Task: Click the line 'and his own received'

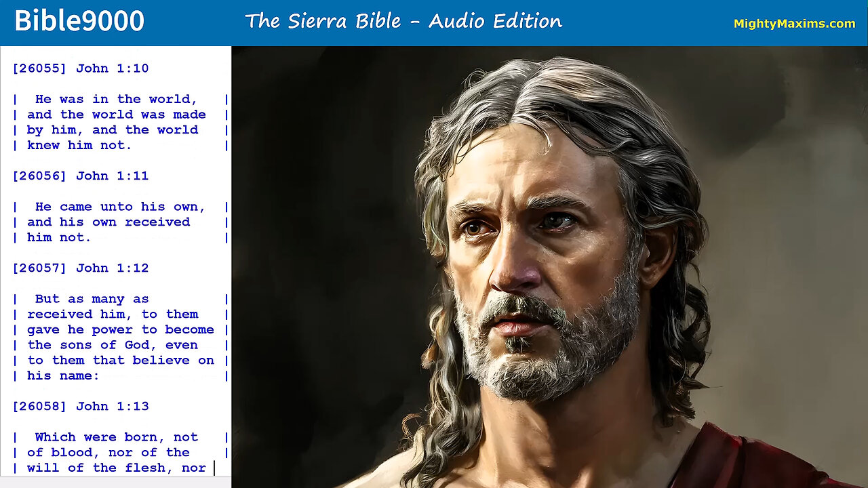Action: [108, 222]
